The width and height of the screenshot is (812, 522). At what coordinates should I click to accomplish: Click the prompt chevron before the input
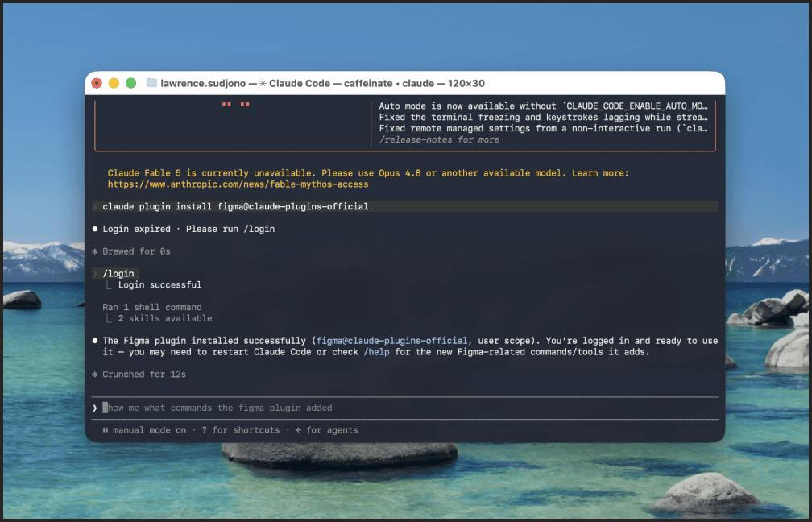[95, 408]
